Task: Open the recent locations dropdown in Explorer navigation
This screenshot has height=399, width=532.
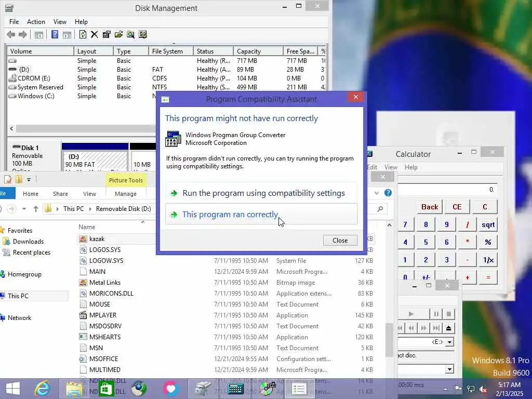Action: pos(24,209)
